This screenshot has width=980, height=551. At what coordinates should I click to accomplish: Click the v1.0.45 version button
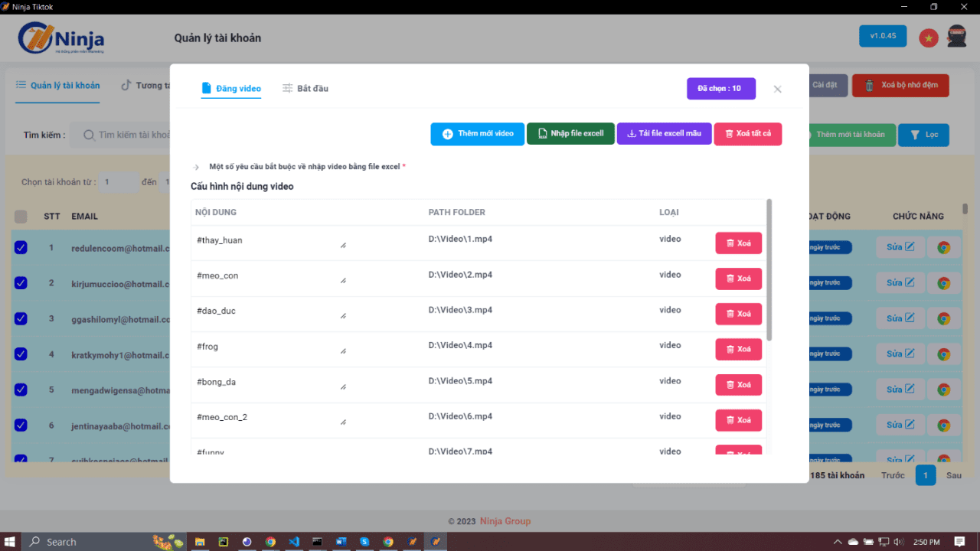(x=883, y=36)
